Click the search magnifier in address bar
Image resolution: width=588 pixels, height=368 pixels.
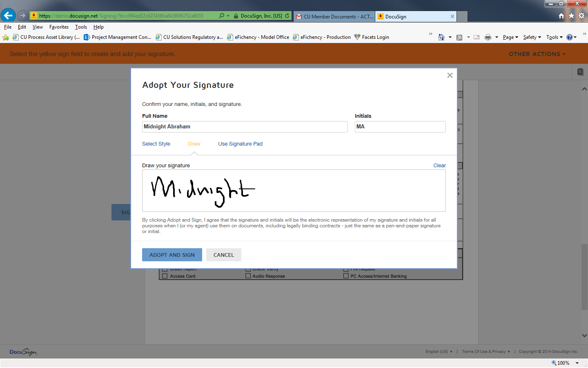tap(221, 16)
